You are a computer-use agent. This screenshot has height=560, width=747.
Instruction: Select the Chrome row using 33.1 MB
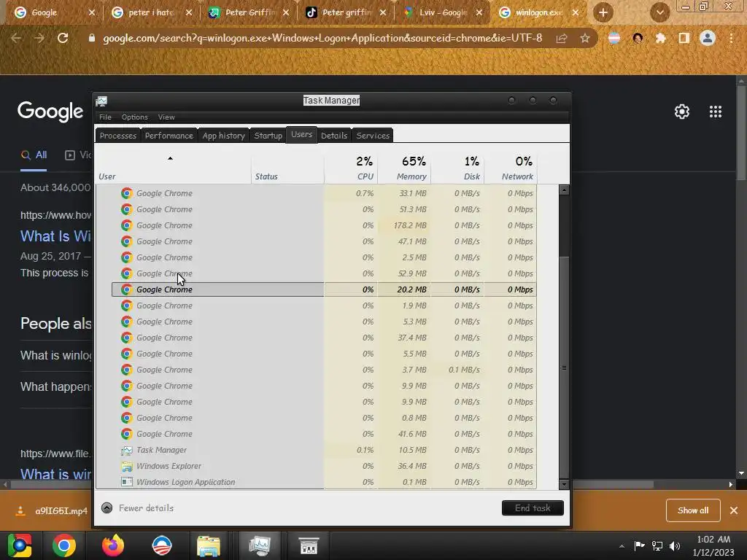pos(324,193)
